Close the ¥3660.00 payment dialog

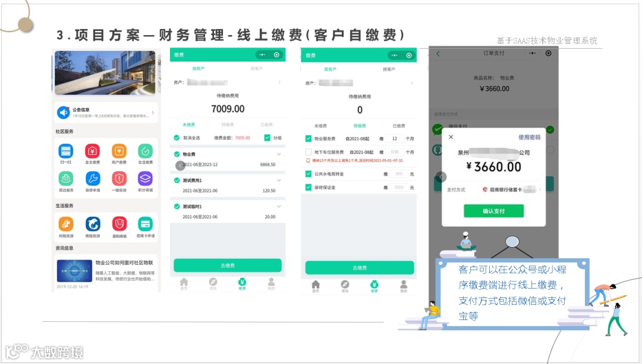coord(451,137)
